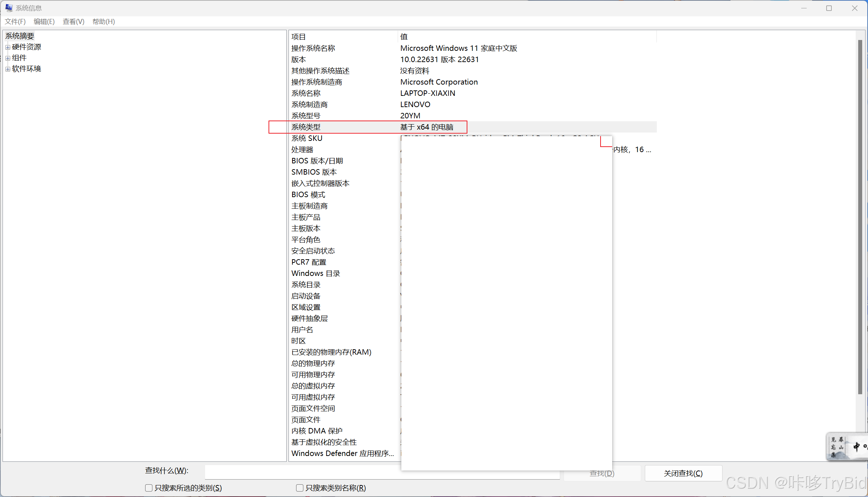Select the 内核 DMA 保护 row
868x497 pixels.
(x=345, y=431)
